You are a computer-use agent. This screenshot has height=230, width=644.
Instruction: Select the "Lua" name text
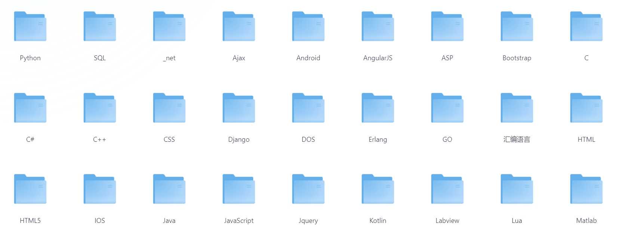(x=517, y=221)
